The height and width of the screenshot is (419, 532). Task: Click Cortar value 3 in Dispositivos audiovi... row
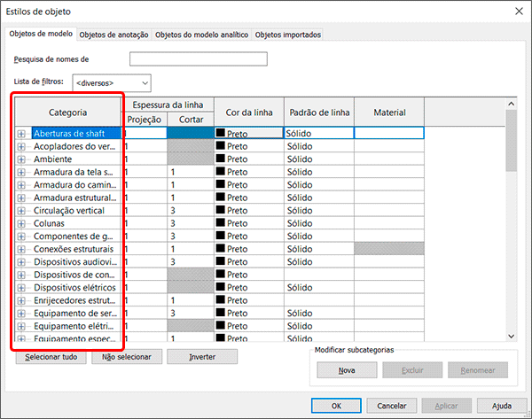pyautogui.click(x=191, y=261)
